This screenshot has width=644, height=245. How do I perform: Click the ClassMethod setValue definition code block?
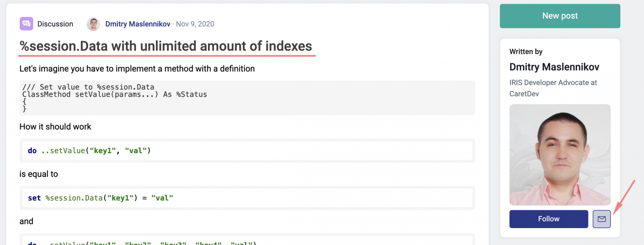(247, 98)
